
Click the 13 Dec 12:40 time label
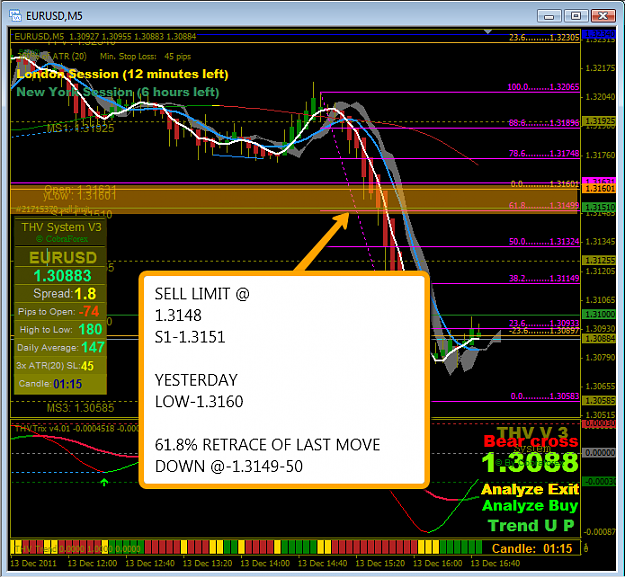(150, 564)
